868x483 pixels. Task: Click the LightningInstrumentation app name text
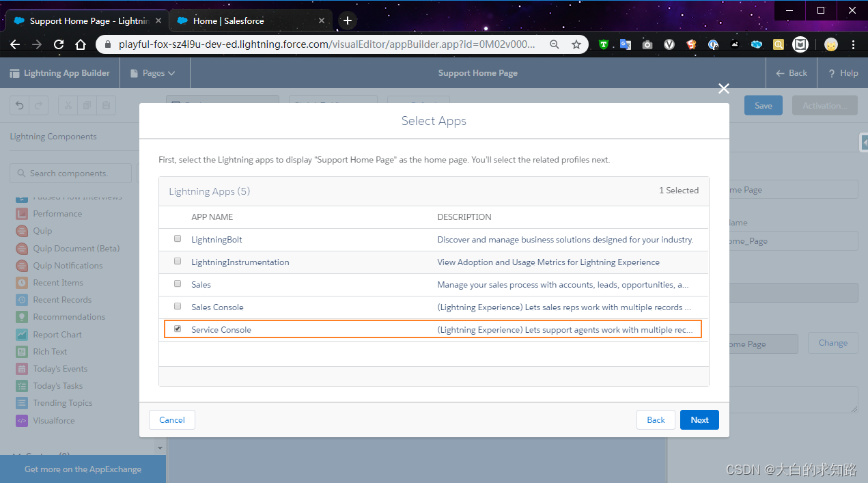point(240,262)
